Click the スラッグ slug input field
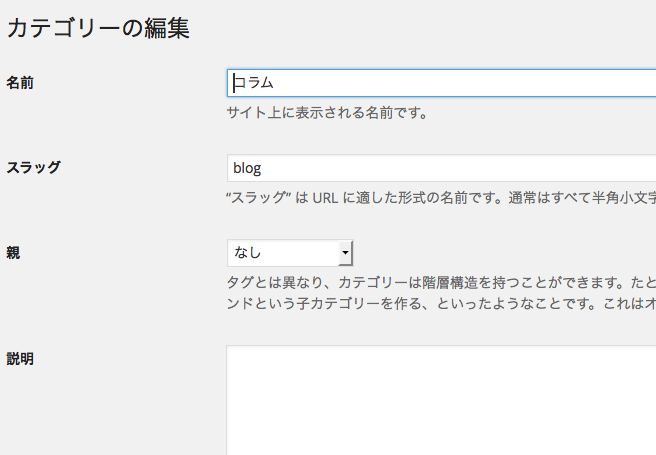This screenshot has width=656, height=455. [440, 168]
